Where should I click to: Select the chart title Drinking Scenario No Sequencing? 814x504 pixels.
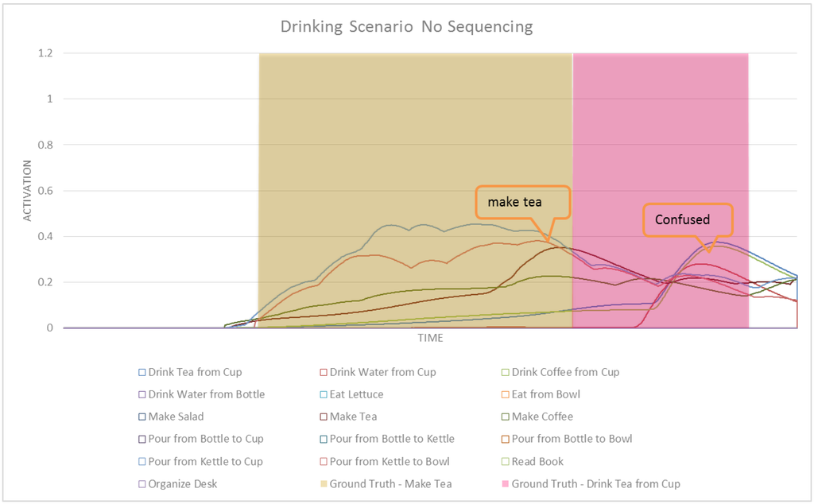[406, 26]
